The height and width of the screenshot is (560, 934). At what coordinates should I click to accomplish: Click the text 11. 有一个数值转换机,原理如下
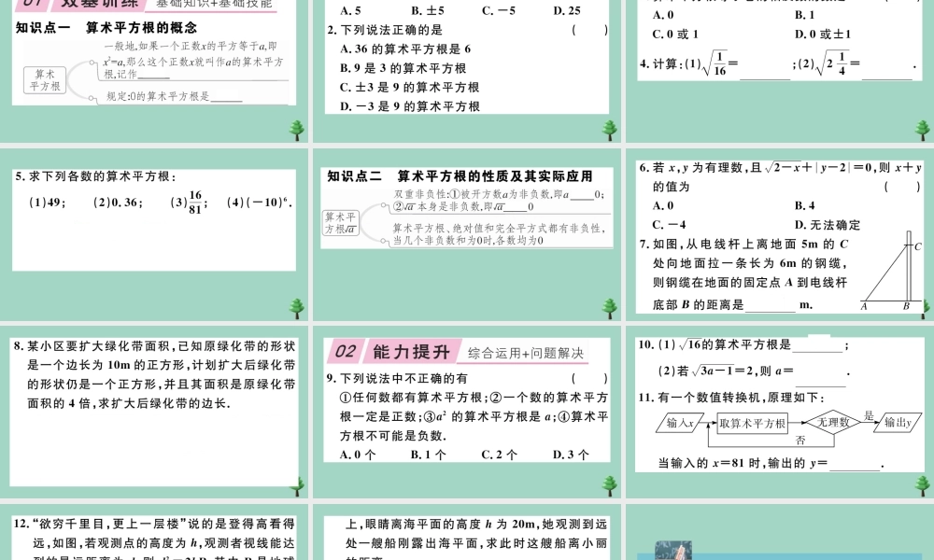732,397
